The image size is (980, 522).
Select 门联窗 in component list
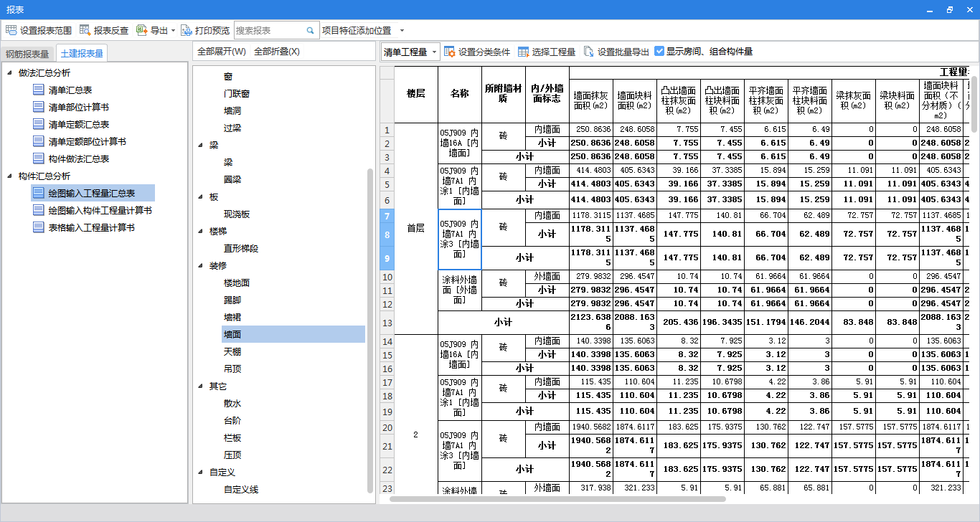click(237, 93)
